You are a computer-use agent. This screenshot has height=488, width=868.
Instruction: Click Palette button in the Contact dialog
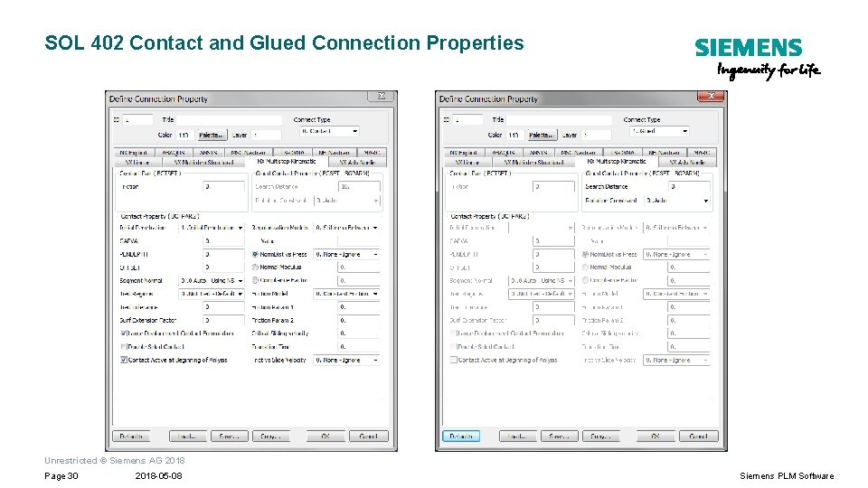click(211, 135)
